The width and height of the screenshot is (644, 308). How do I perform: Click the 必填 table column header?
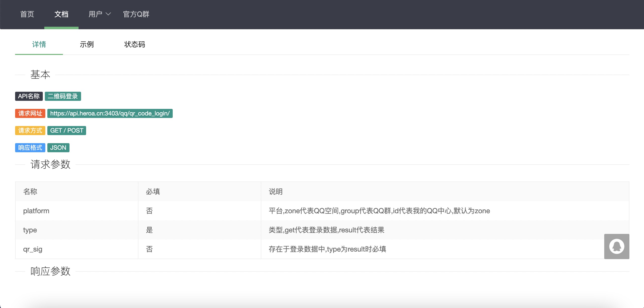(x=200, y=192)
